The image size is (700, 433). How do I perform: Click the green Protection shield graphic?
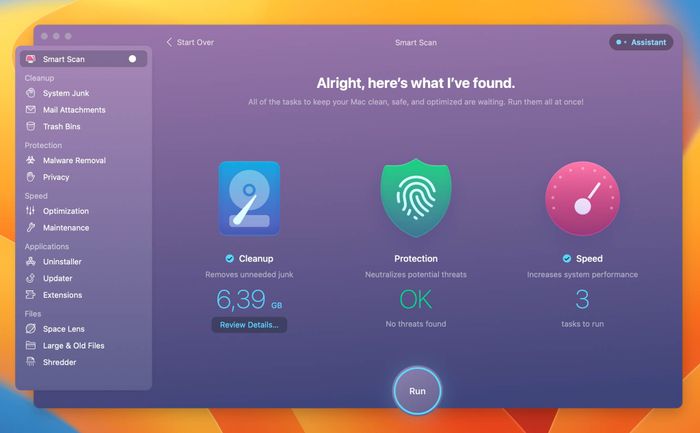[416, 198]
